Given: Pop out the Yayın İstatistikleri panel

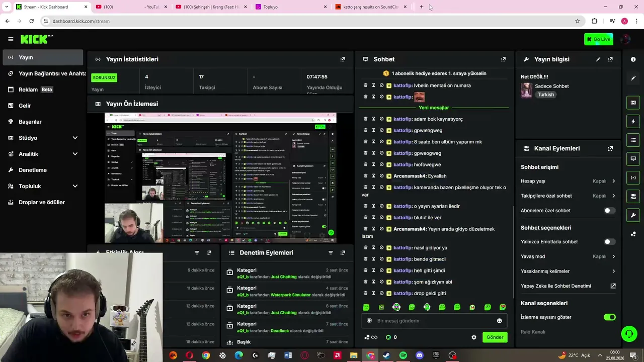Looking at the screenshot, I should click(343, 59).
